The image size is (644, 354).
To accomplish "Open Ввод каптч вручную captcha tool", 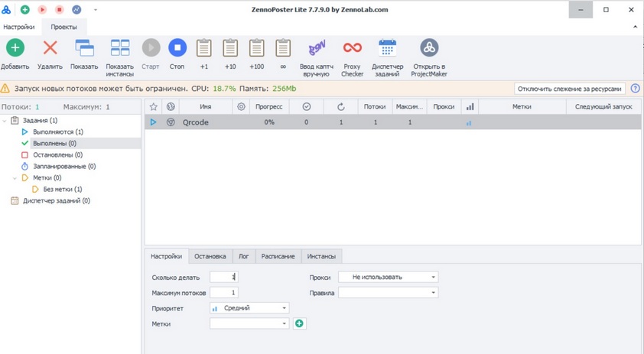I will (317, 47).
